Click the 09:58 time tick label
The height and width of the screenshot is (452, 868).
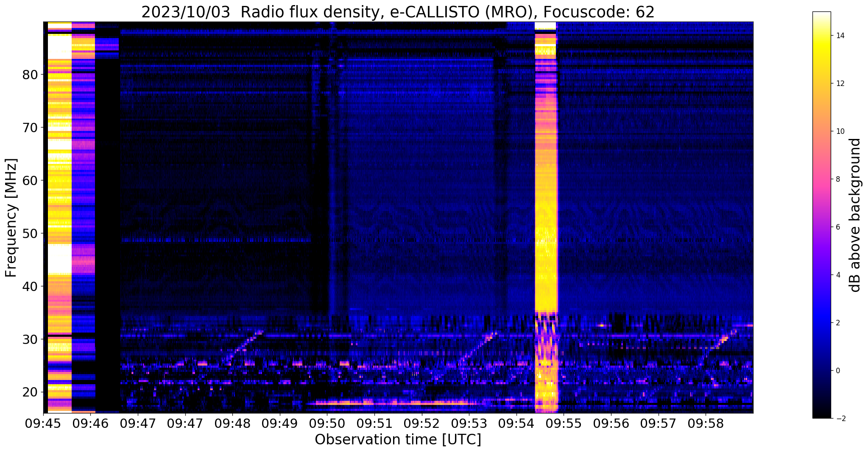[706, 424]
